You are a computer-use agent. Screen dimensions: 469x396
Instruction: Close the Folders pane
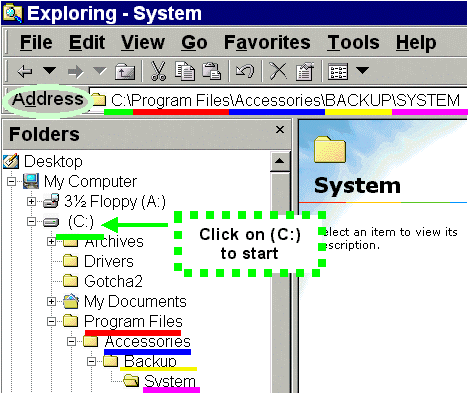point(280,130)
